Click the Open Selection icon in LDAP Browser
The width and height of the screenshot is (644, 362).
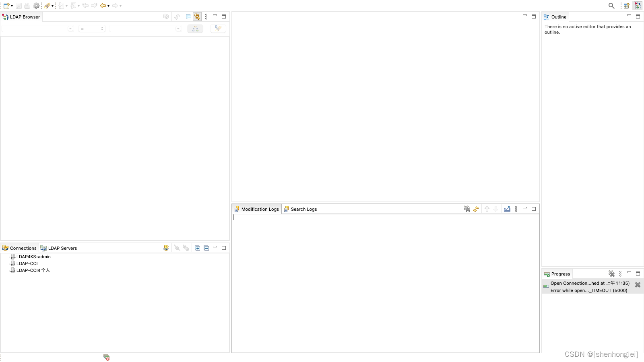point(166,17)
